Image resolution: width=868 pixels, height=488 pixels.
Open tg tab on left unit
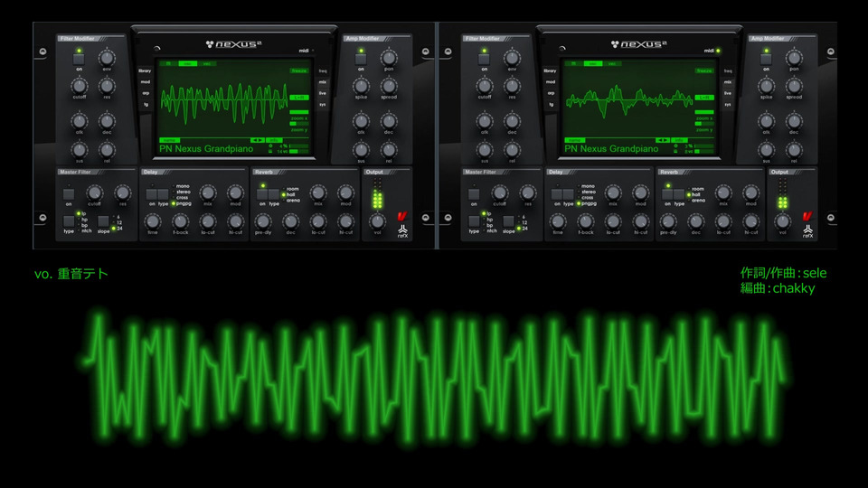point(146,104)
